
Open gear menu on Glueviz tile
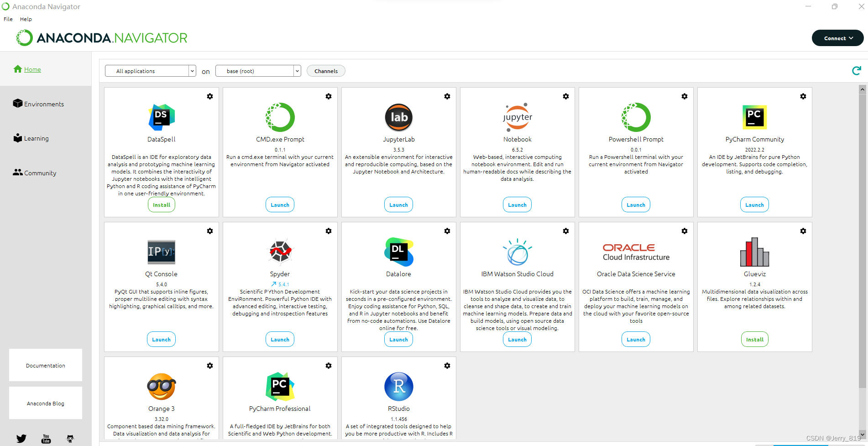(x=803, y=231)
